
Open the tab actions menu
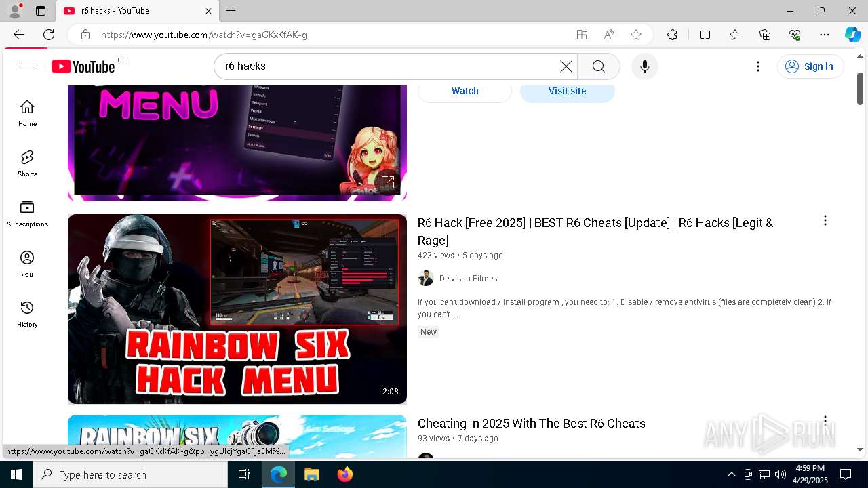coord(41,11)
